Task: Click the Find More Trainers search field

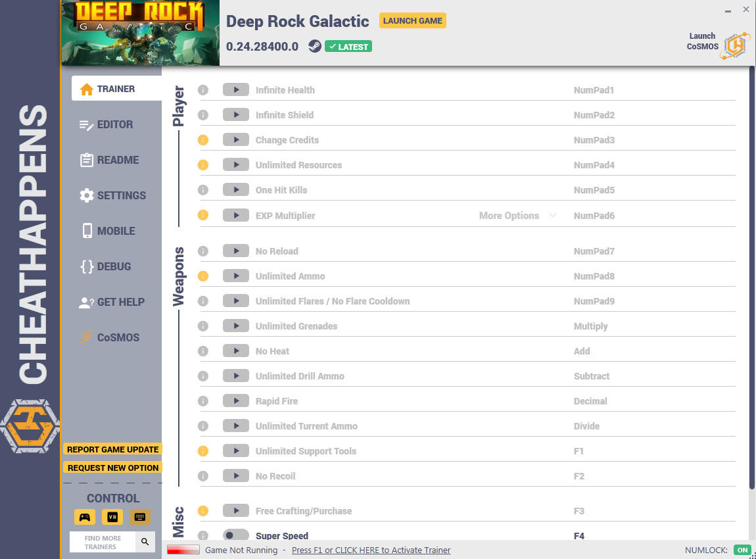Action: (103, 542)
